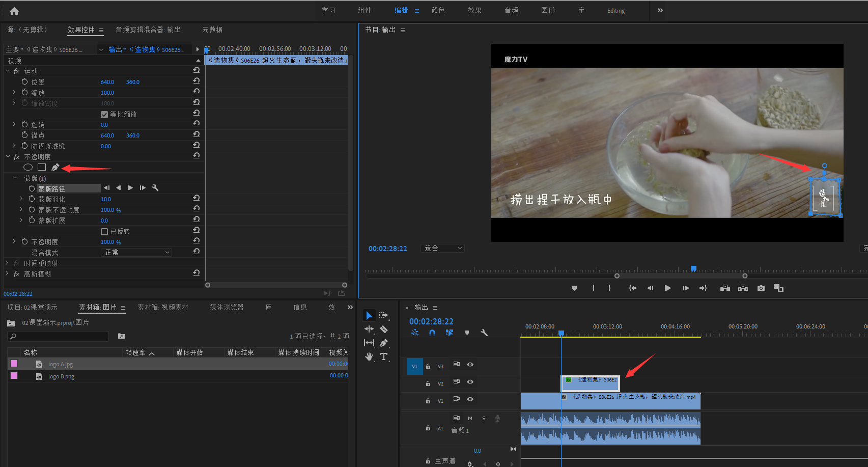
Task: Expand 高斯模糊 effect
Action: 7,274
